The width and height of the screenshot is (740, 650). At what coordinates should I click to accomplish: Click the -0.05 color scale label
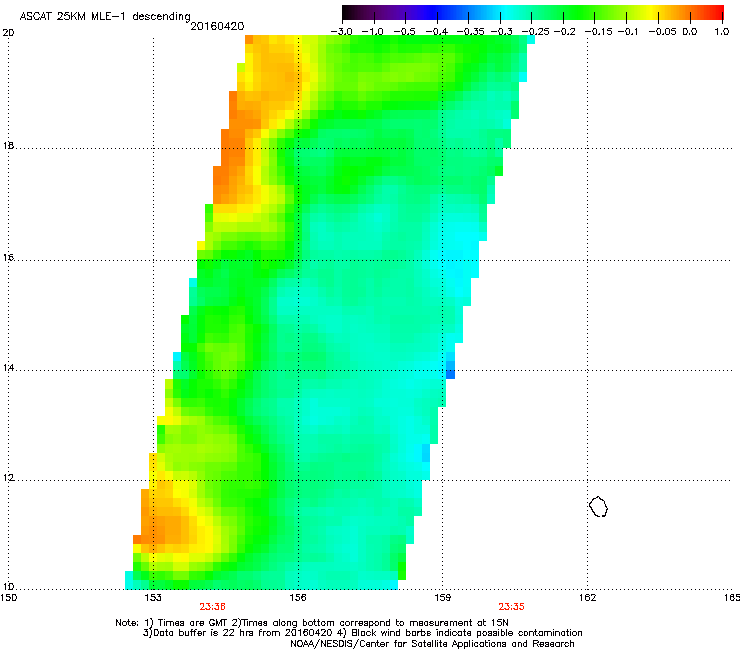663,32
